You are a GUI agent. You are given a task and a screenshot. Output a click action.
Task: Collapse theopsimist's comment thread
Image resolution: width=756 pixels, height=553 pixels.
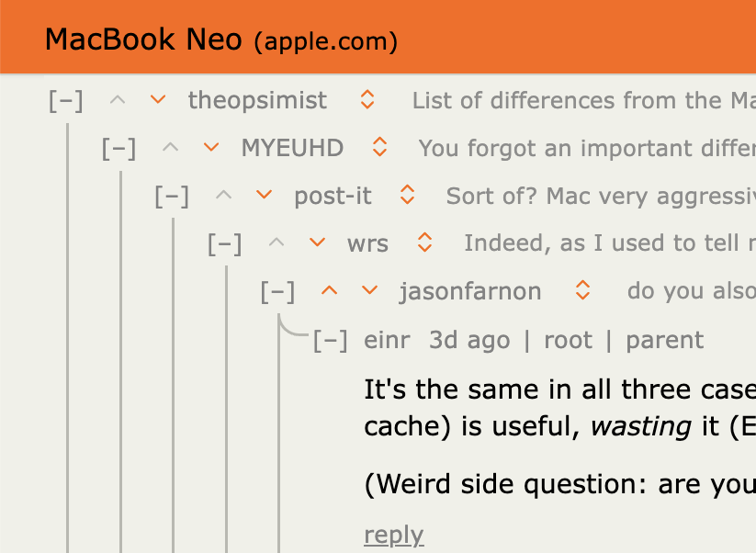(x=64, y=101)
